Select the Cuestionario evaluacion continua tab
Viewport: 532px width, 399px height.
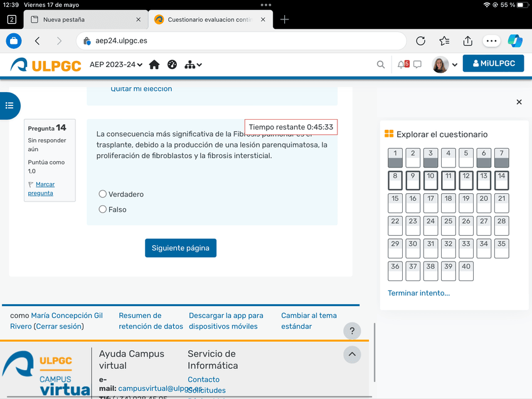coord(210,19)
